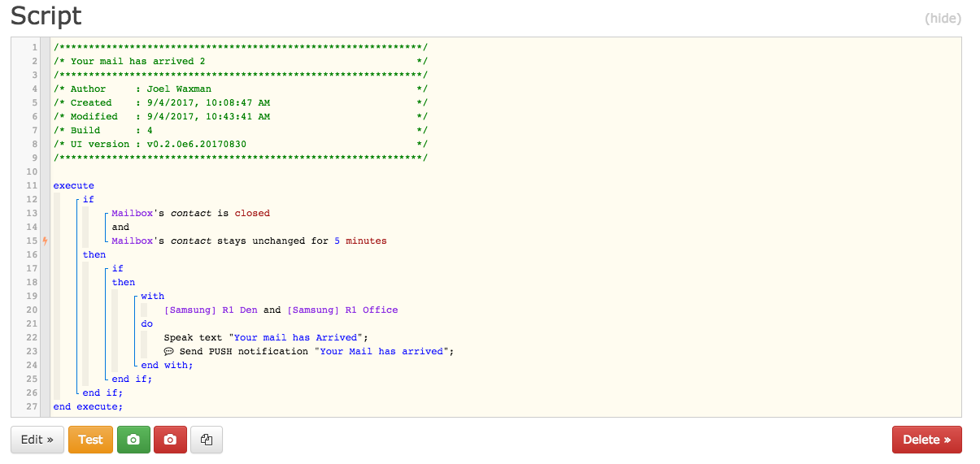Click the UI version comment line
This screenshot has height=464, width=980.
click(x=241, y=144)
